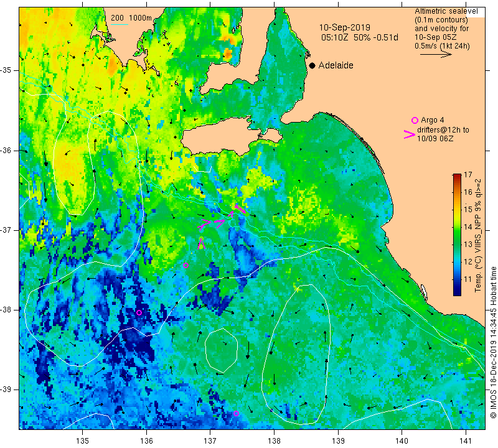The width and height of the screenshot is (498, 448).
Task: Click the '0.5m/s (1kt 24h)' scale label
Action: click(x=442, y=46)
